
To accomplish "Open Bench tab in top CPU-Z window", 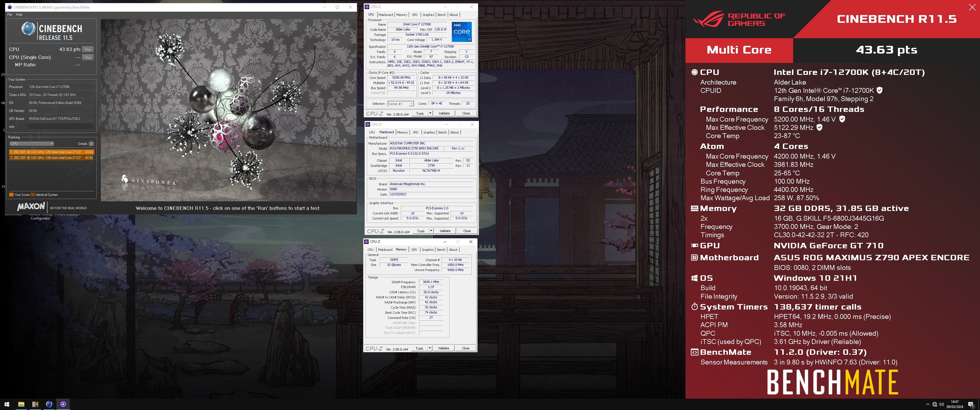I will [442, 15].
